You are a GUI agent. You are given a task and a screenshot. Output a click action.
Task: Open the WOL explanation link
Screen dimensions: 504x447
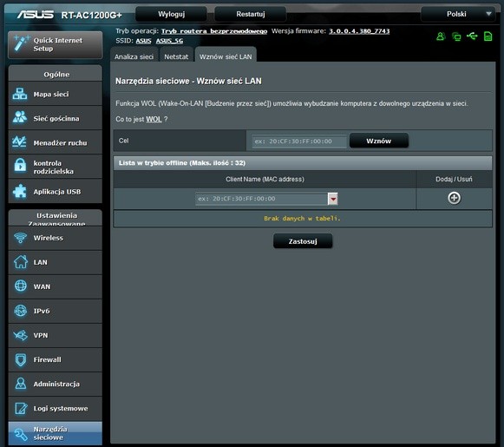click(154, 119)
